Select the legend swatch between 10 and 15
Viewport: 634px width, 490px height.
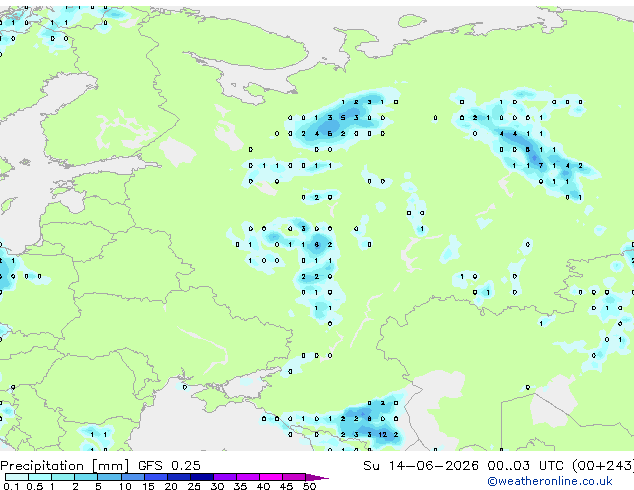click(132, 477)
